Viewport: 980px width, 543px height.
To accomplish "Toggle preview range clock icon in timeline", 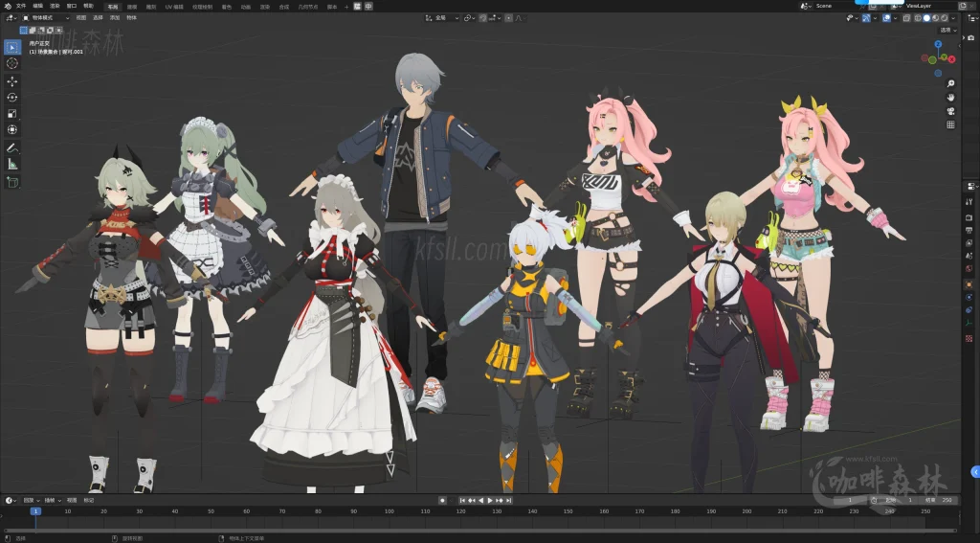I will (874, 501).
